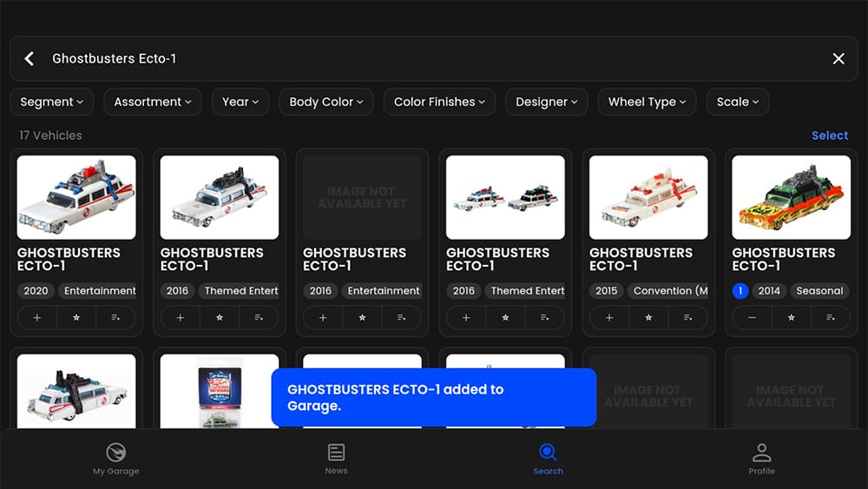The width and height of the screenshot is (868, 489).
Task: Add 2016 Entertainment Ecto-1 to a list
Action: click(x=401, y=318)
